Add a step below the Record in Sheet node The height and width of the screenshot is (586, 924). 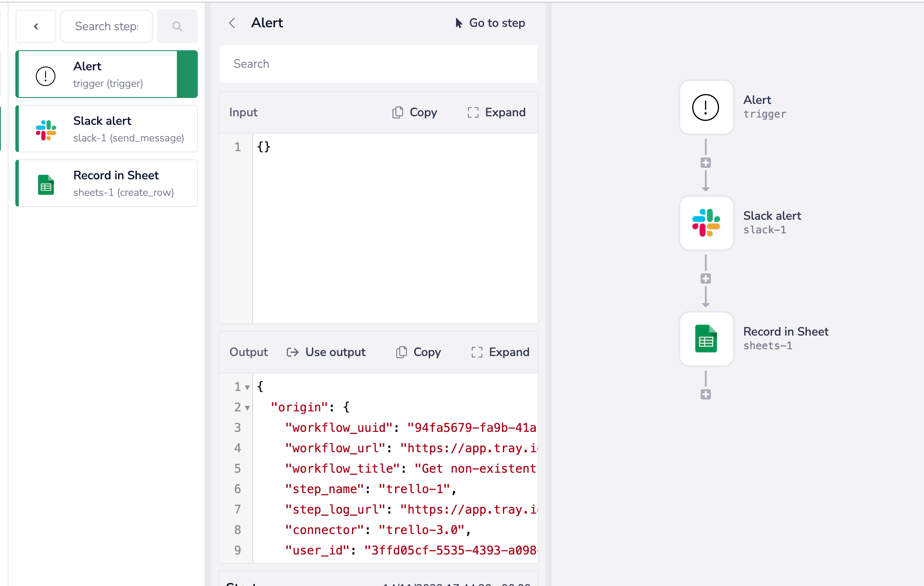pos(706,394)
